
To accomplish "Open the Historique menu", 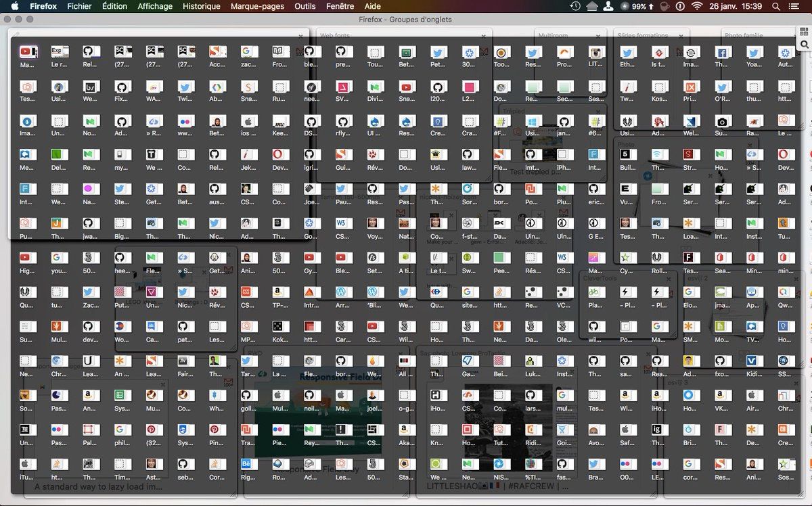I will (202, 6).
